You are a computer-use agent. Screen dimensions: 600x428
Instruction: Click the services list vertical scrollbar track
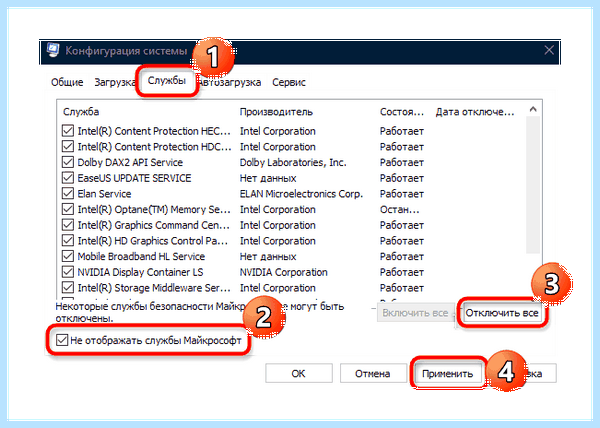click(533, 185)
